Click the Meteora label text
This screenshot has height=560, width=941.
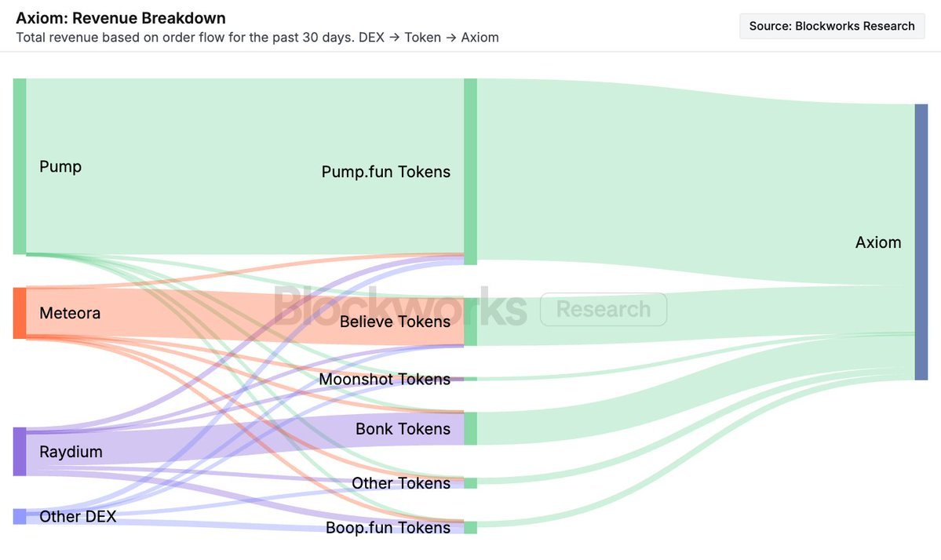tap(70, 313)
